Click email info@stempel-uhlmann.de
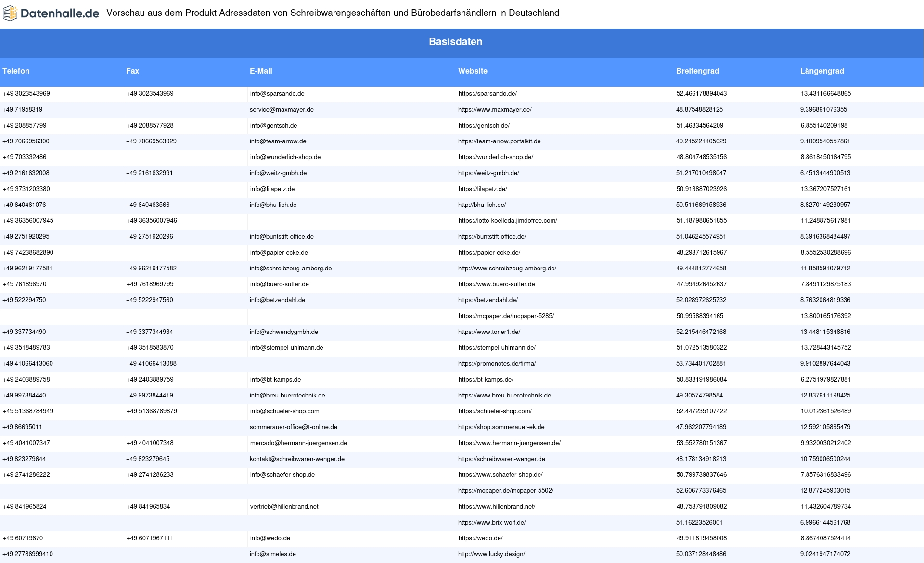Screen dimensions: 924x563 [x=287, y=348]
